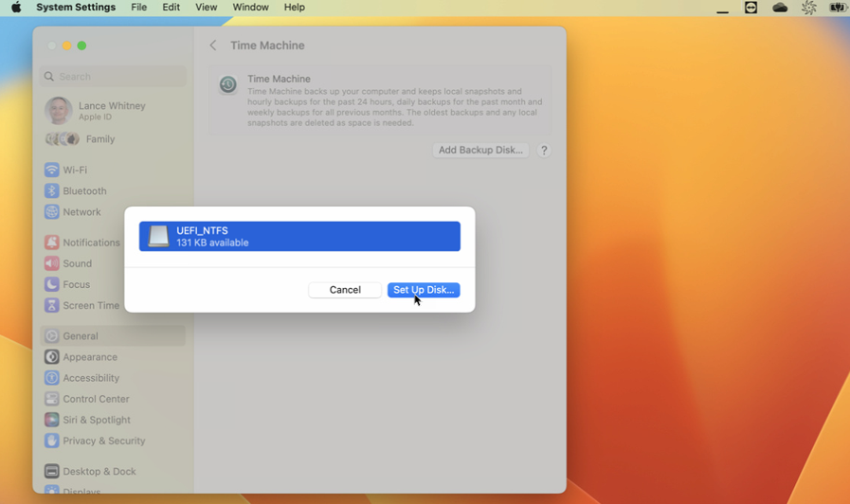The height and width of the screenshot is (504, 850).
Task: Click the Sound speaker icon
Action: point(51,263)
